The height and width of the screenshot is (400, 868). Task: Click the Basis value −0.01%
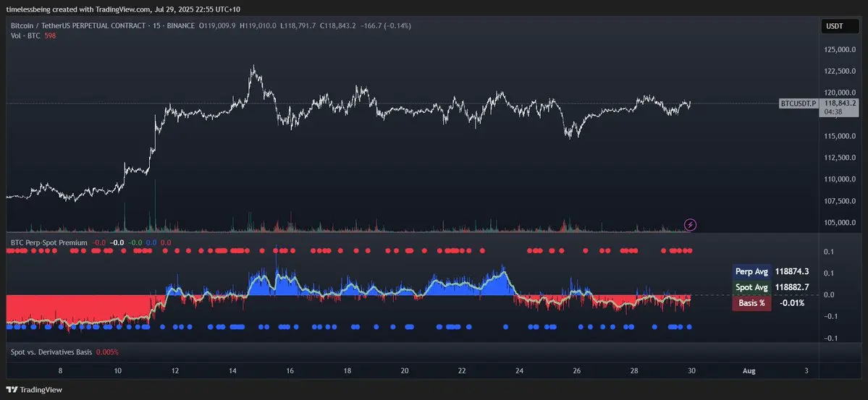[x=791, y=302]
